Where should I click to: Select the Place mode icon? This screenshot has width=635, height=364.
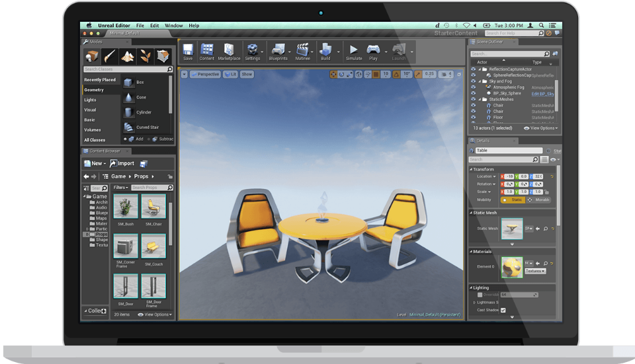pos(91,56)
